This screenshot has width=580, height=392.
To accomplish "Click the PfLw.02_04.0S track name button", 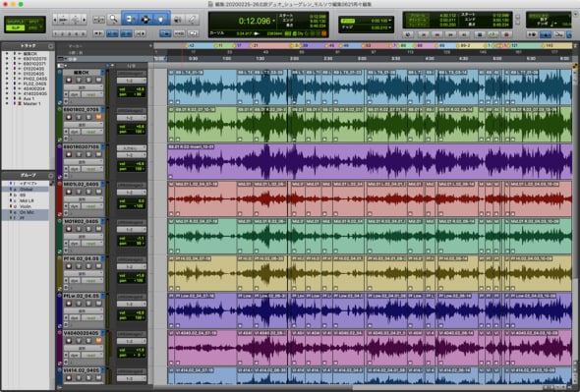I will pos(82,296).
